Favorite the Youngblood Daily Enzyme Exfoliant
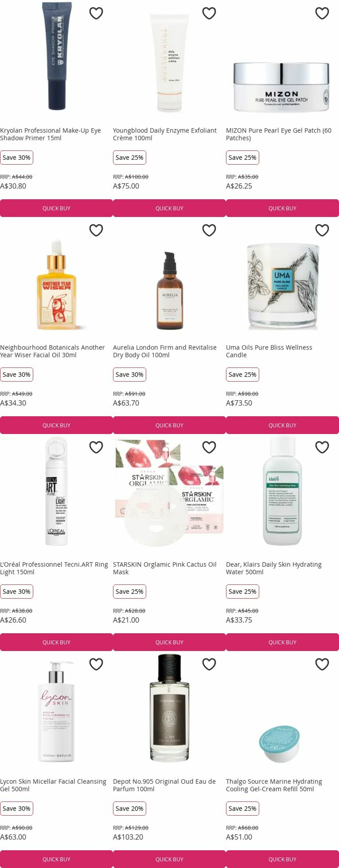 pos(209,13)
